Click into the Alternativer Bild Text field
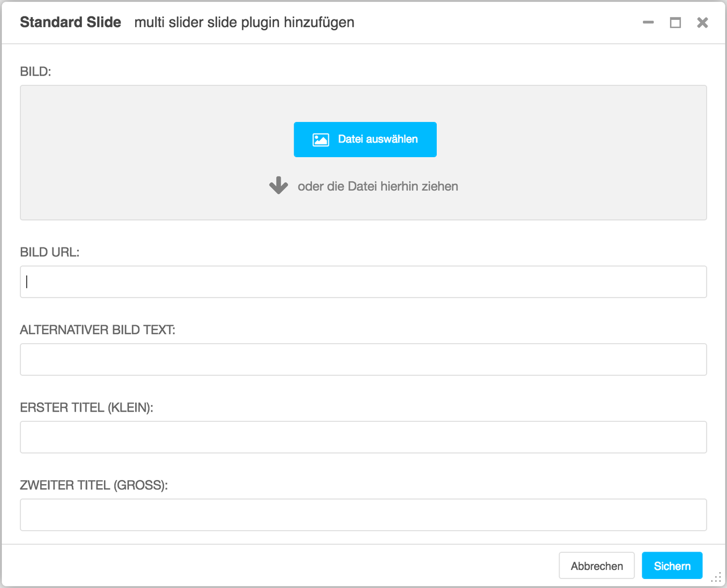Image resolution: width=727 pixels, height=588 pixels. (x=363, y=359)
